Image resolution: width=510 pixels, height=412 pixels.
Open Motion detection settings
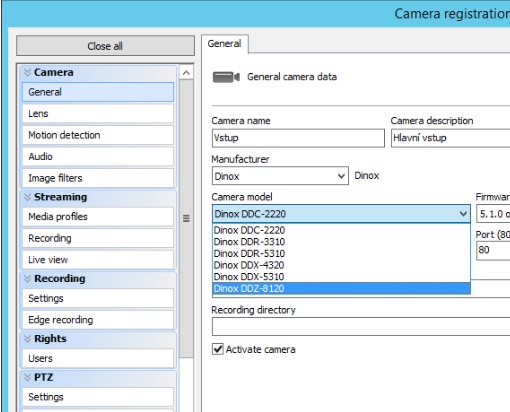point(98,135)
